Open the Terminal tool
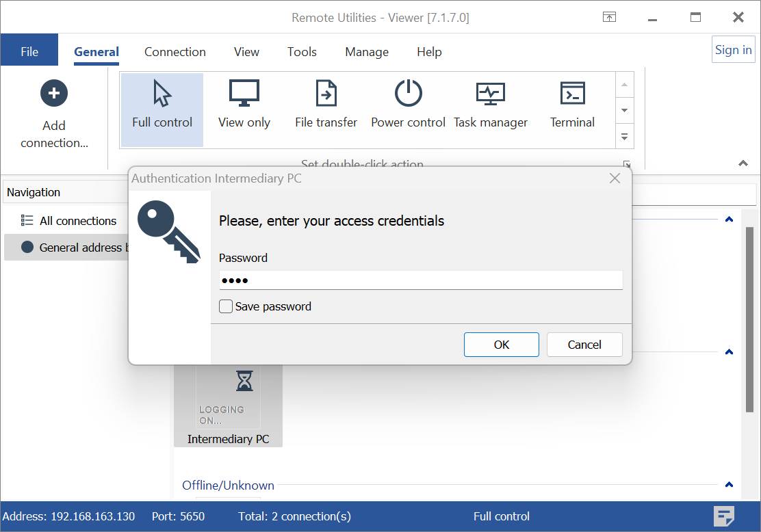Screen dimensions: 761x532 click(x=573, y=94)
